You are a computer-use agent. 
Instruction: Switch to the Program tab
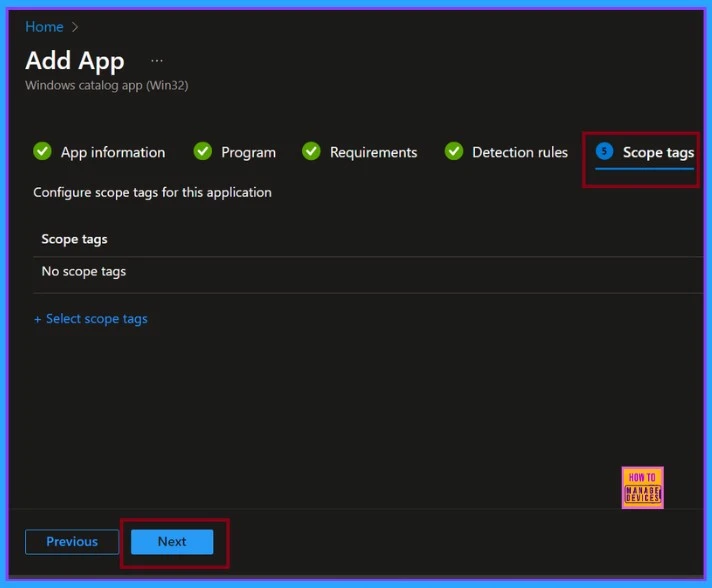pos(248,153)
